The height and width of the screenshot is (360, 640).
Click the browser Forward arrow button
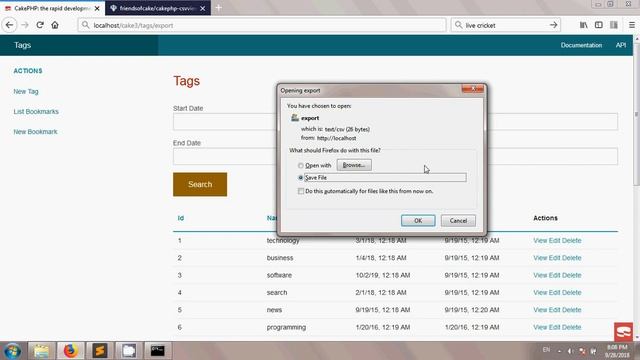click(x=25, y=25)
